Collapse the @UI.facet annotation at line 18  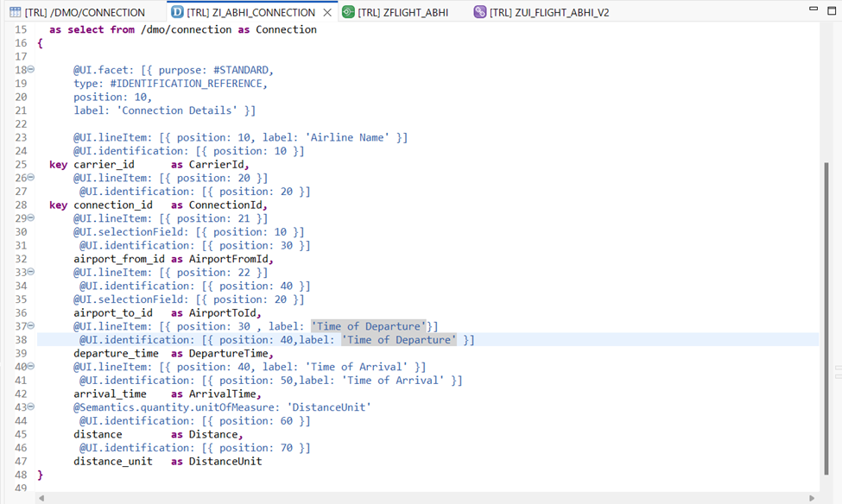[x=31, y=70]
